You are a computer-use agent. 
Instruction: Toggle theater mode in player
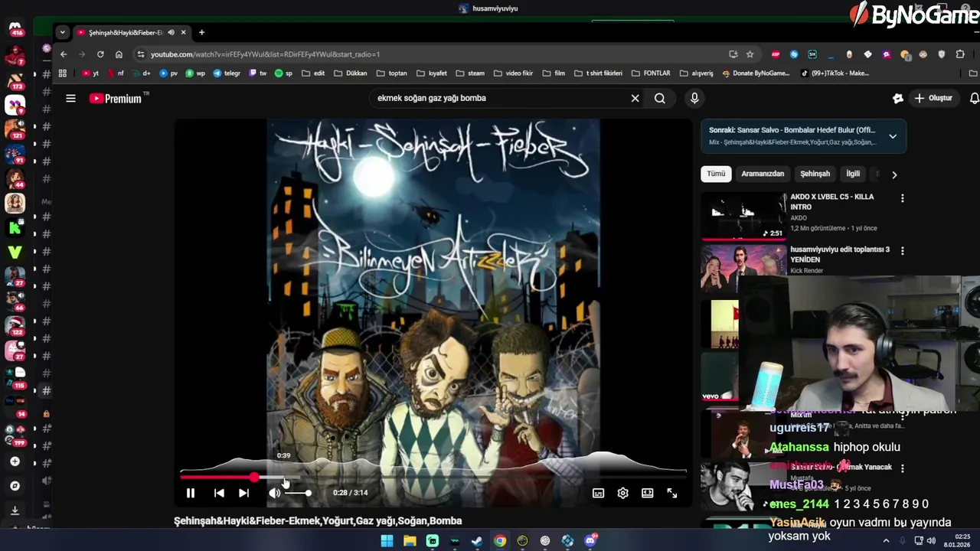click(x=647, y=494)
